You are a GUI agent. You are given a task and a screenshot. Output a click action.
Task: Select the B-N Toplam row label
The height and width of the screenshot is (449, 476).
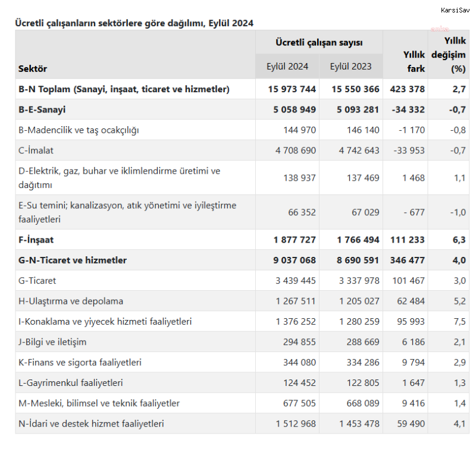[x=124, y=89]
